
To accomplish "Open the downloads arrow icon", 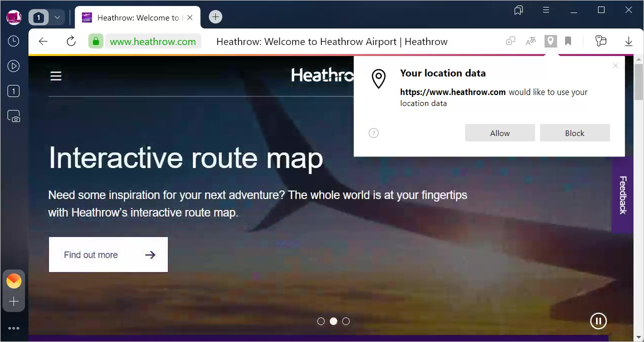I will click(x=629, y=41).
